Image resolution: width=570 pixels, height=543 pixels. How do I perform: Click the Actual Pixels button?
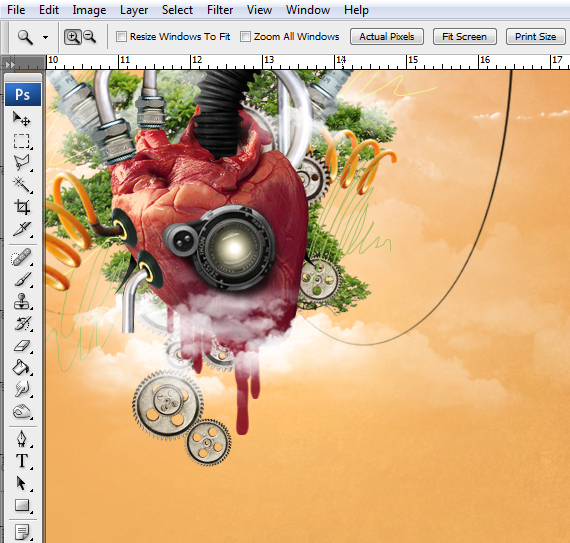point(387,37)
